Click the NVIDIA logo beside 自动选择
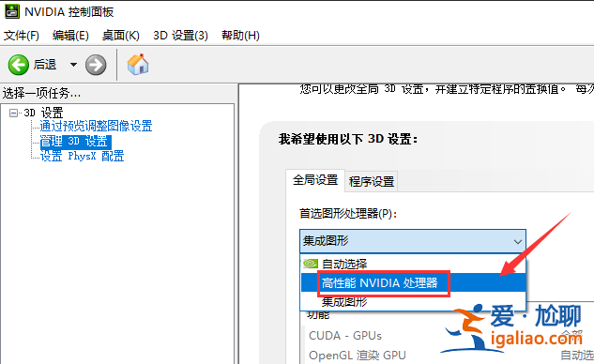 [311, 264]
